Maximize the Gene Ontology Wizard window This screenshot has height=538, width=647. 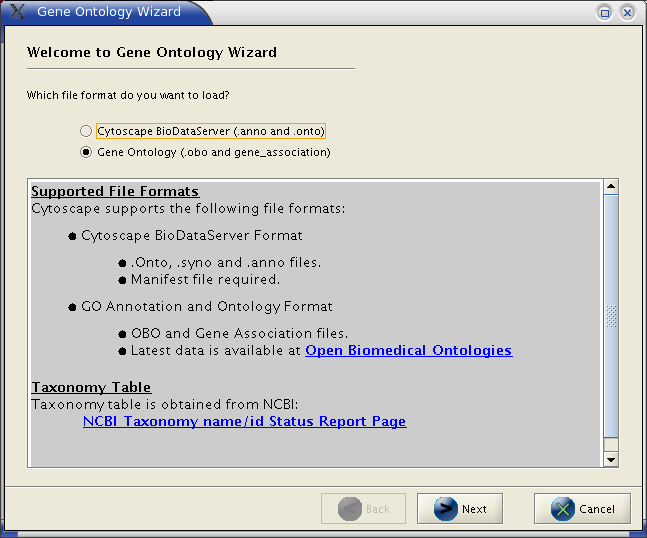pos(605,12)
